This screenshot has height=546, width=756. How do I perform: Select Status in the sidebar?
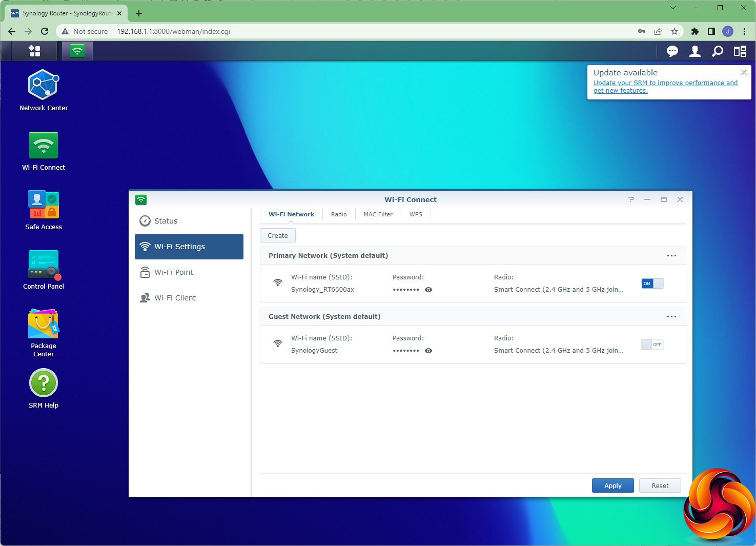189,221
